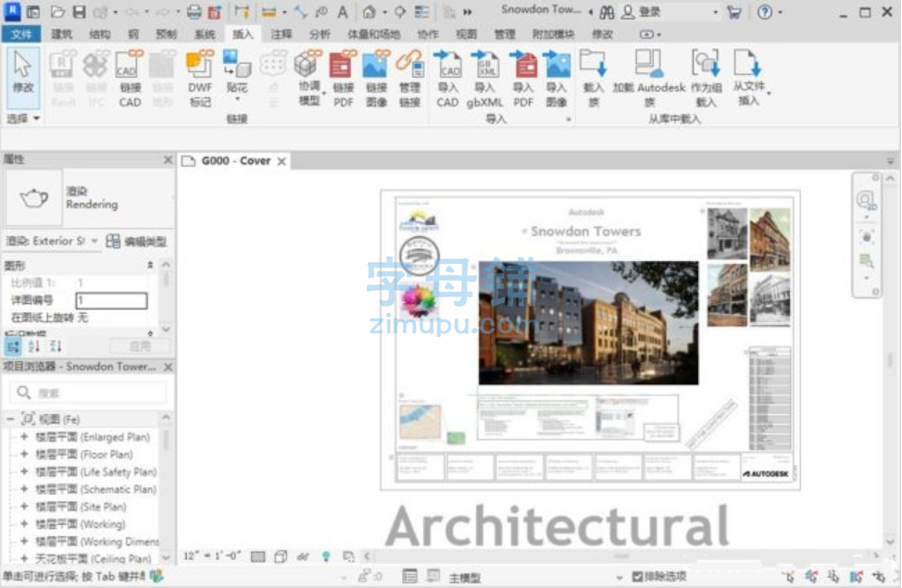Select Working Dimens floor plan tree item
902x588 pixels.
(x=98, y=542)
